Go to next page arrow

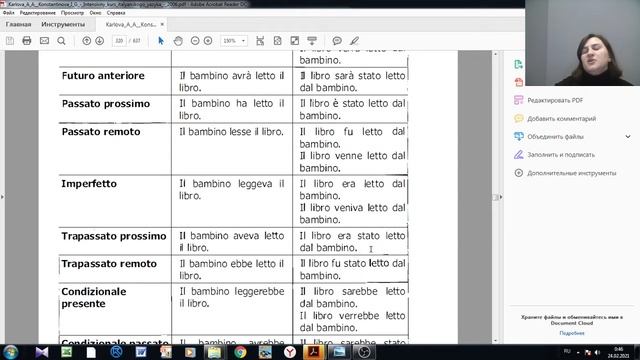100,41
